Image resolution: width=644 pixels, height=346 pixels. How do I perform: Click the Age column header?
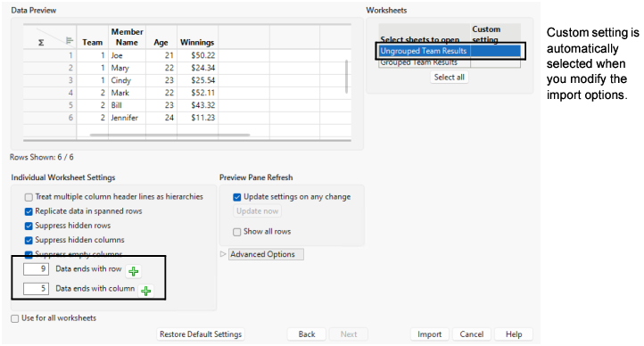point(161,37)
